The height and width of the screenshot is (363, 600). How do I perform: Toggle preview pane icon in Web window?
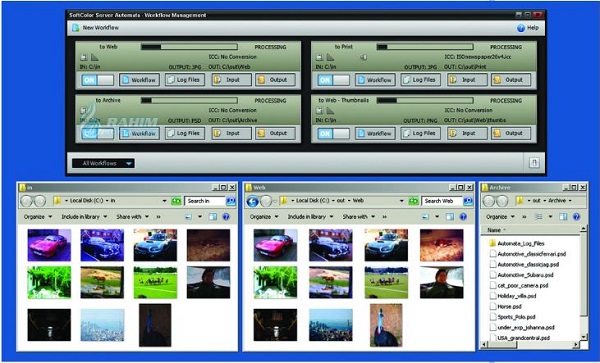pyautogui.click(x=450, y=217)
